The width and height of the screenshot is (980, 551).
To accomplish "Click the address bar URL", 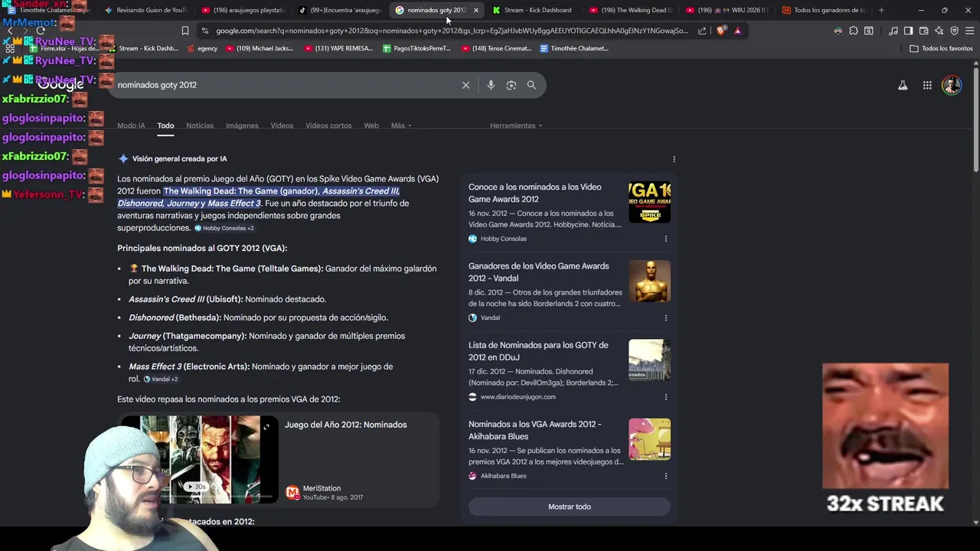I will [452, 31].
